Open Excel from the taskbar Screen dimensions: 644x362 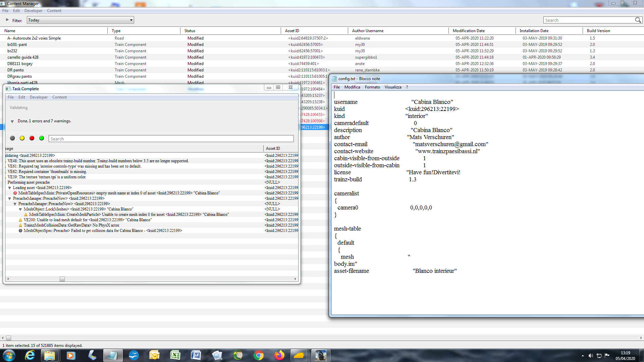coord(175,355)
